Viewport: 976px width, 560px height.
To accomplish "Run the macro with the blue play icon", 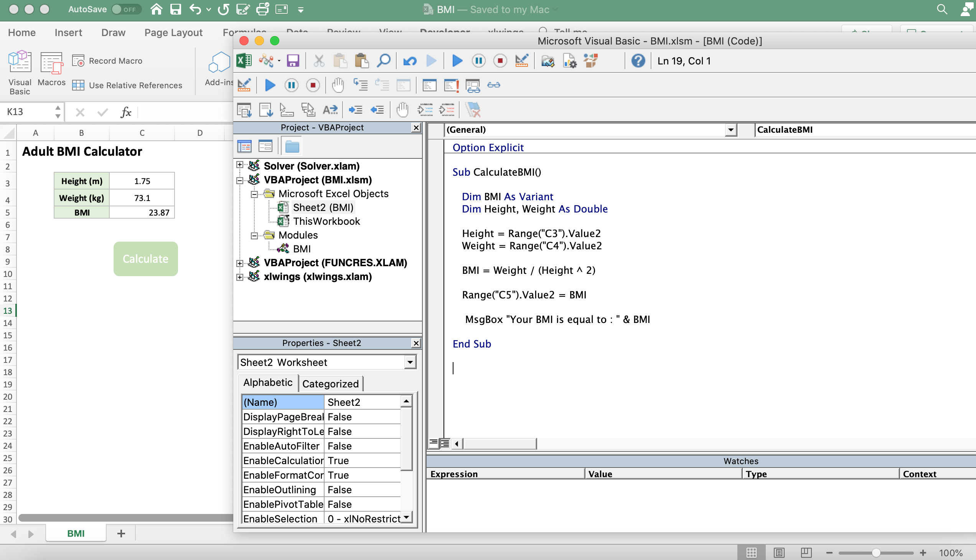I will (457, 61).
